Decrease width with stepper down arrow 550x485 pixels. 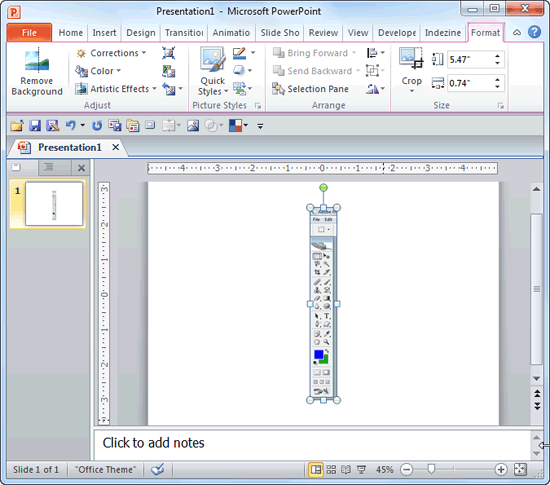click(497, 86)
